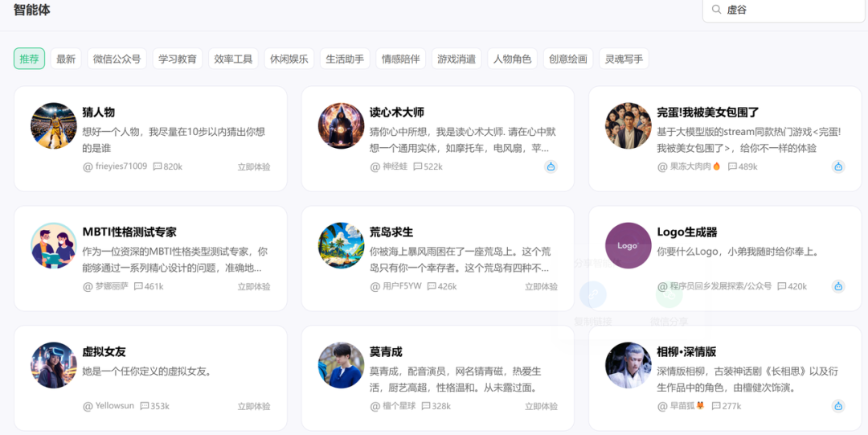This screenshot has width=868, height=435.
Task: Switch to 情感陪伴 category
Action: [x=401, y=59]
